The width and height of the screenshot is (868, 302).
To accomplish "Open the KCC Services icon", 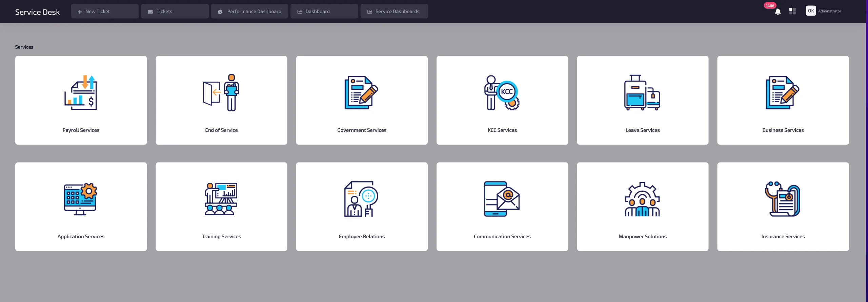I will [502, 92].
